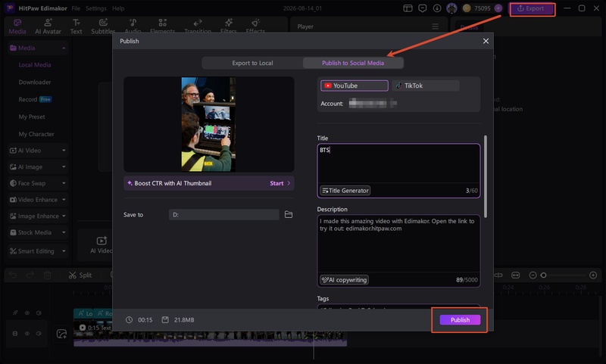Open AI copywriting for description

[344, 280]
